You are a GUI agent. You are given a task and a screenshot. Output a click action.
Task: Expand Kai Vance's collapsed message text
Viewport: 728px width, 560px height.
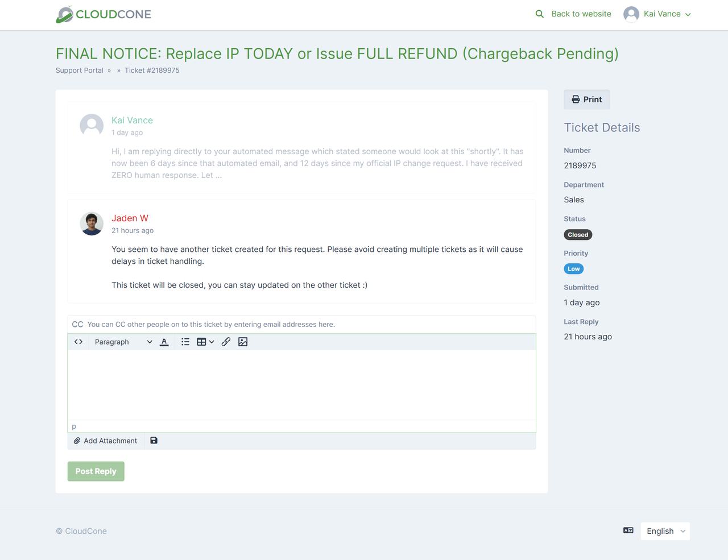pyautogui.click(x=317, y=163)
